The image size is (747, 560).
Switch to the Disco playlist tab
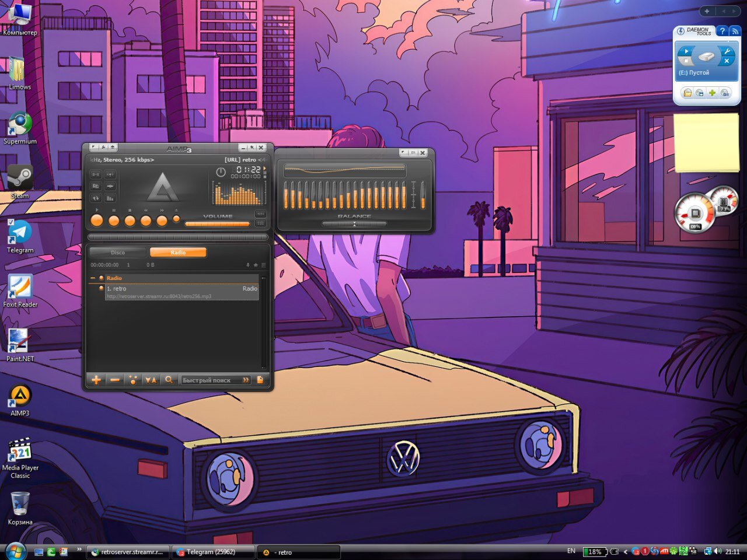(x=118, y=253)
